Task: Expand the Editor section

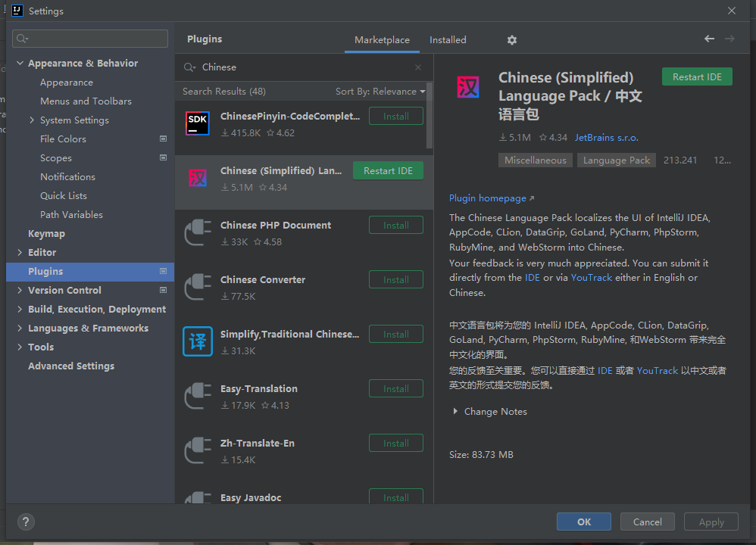Action: (20, 252)
